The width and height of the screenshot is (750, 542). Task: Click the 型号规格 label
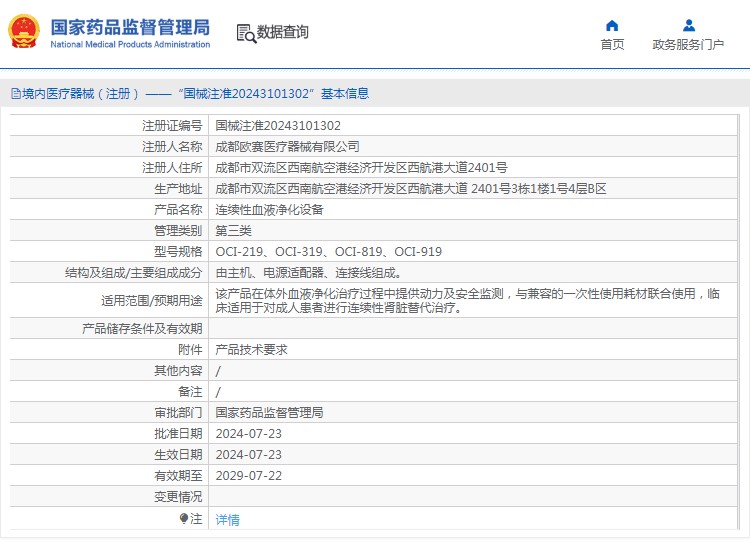pyautogui.click(x=178, y=252)
